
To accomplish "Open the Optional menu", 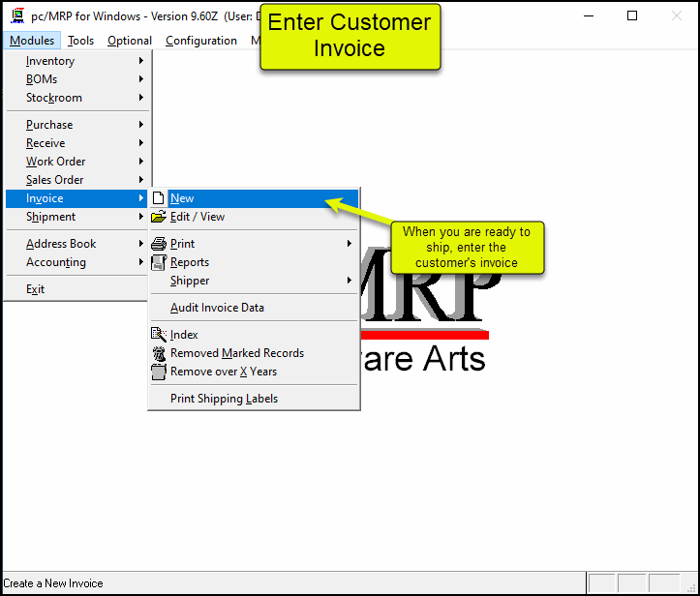I will tap(130, 41).
